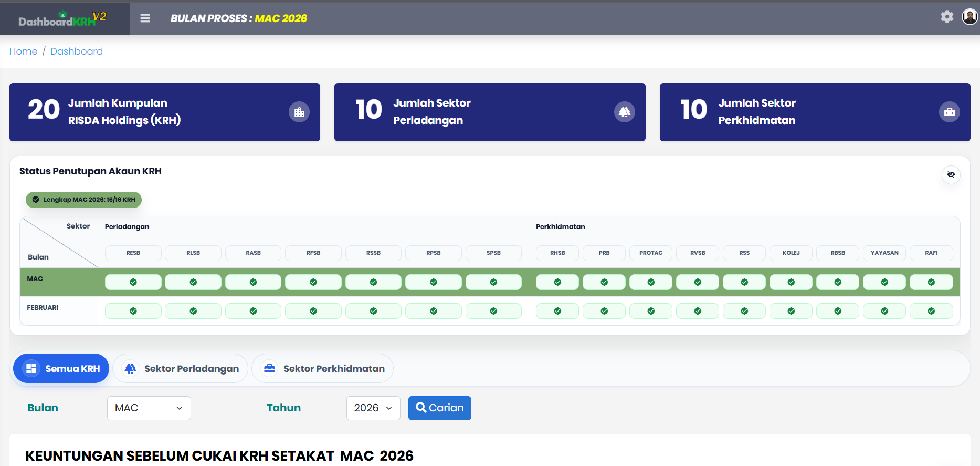This screenshot has width=980, height=466.
Task: Click MAC status check for RPSB
Action: [434, 282]
